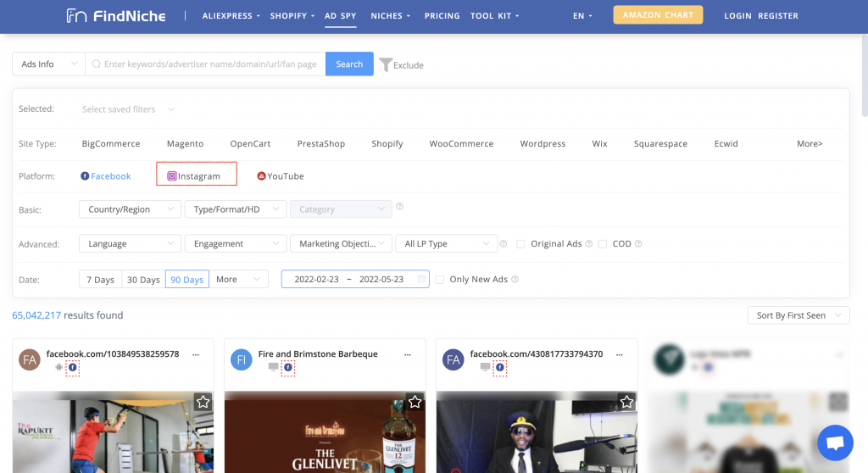Viewport: 868px width, 473px height.
Task: Open the NICHES menu
Action: (x=390, y=15)
